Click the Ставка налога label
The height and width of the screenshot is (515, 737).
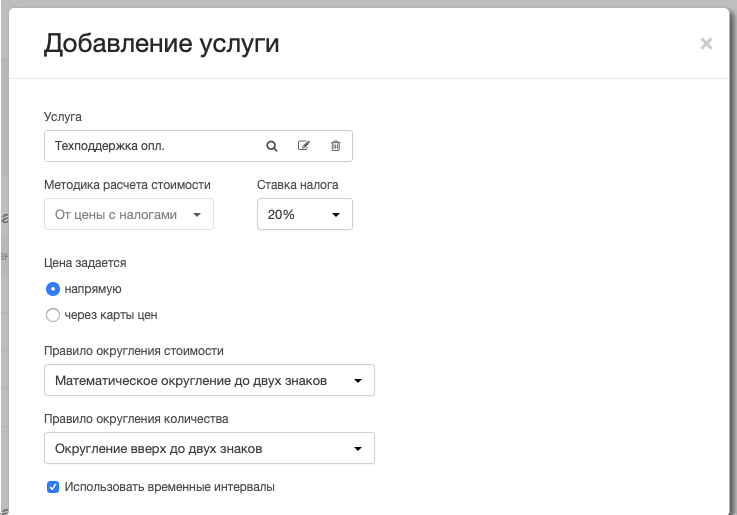click(x=298, y=185)
